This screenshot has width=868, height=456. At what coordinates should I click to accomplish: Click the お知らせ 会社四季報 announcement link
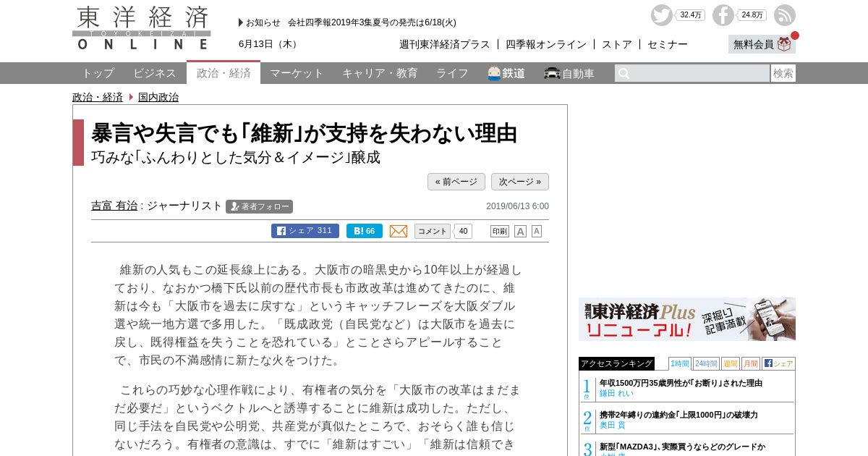click(x=351, y=22)
